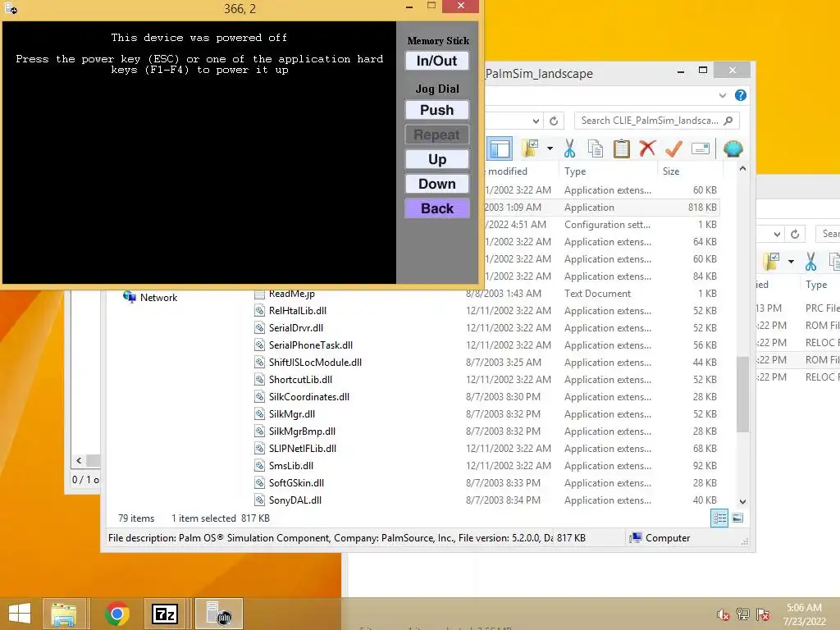Viewport: 840px width, 630px height.
Task: Click the Cut scissors icon in the back window
Action: coord(810,262)
